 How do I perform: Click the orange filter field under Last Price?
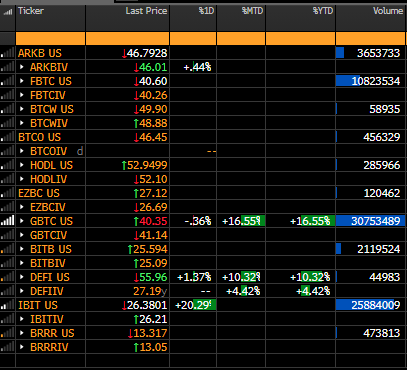tap(127, 39)
